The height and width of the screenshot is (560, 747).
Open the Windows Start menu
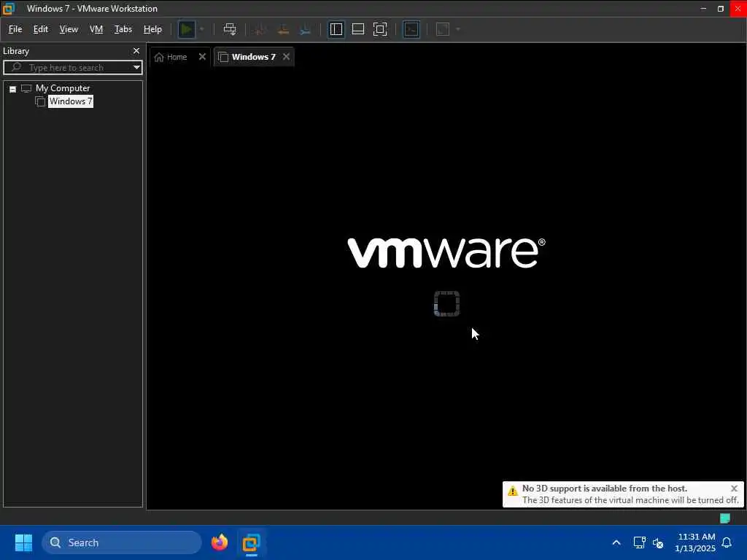pos(23,542)
